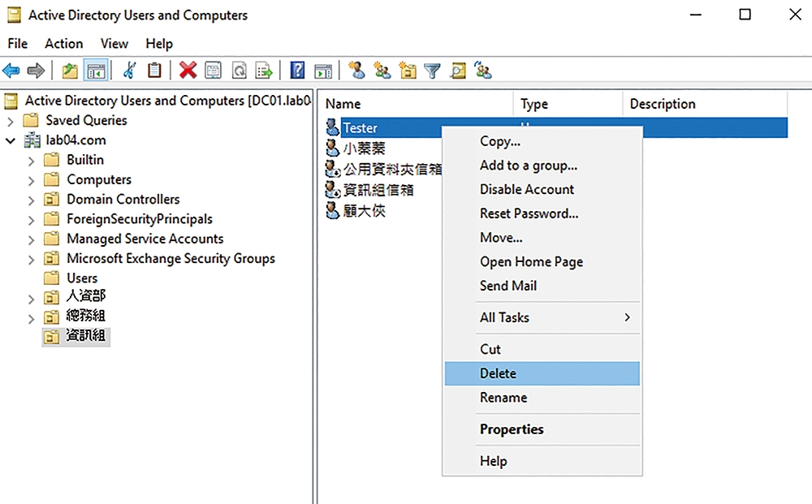Choose Copy... from the context menu
The image size is (812, 504).
click(x=542, y=141)
